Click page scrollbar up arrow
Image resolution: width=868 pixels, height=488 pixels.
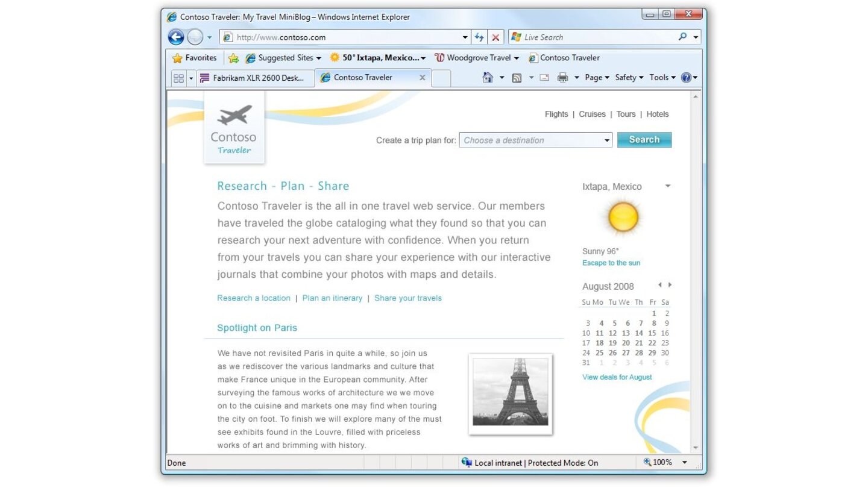(696, 96)
